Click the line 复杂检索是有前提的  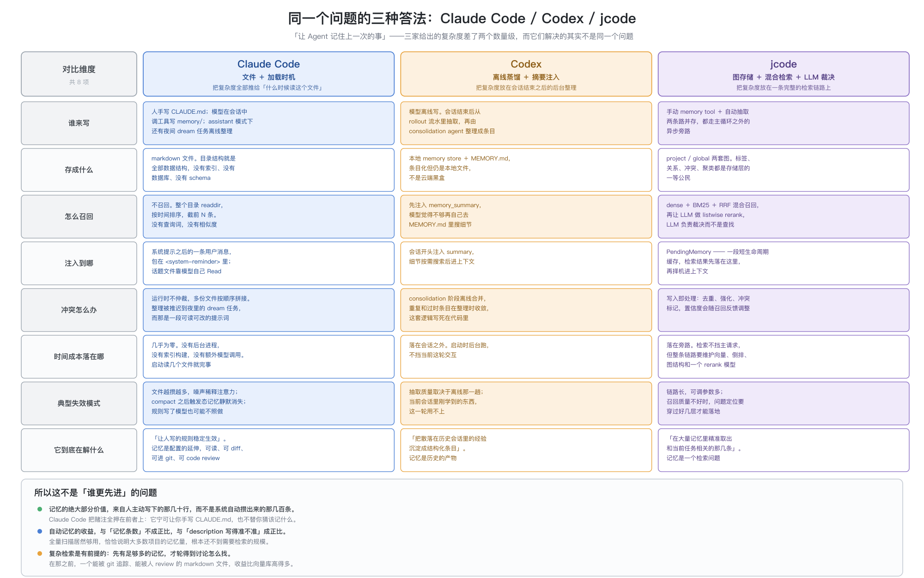[141, 553]
